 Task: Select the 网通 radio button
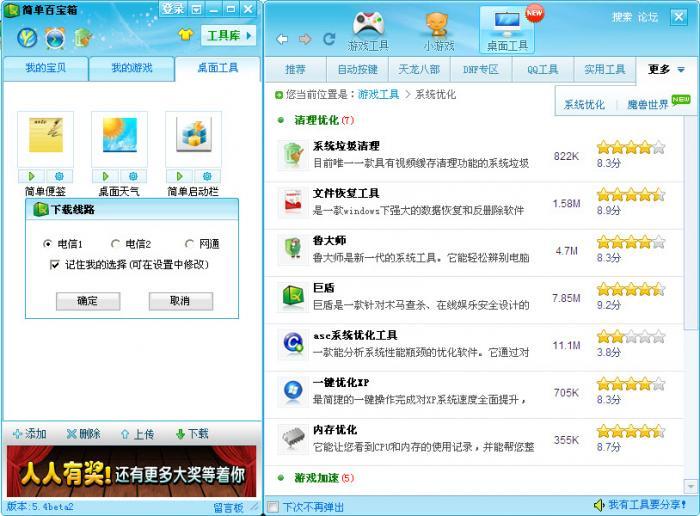pos(189,244)
